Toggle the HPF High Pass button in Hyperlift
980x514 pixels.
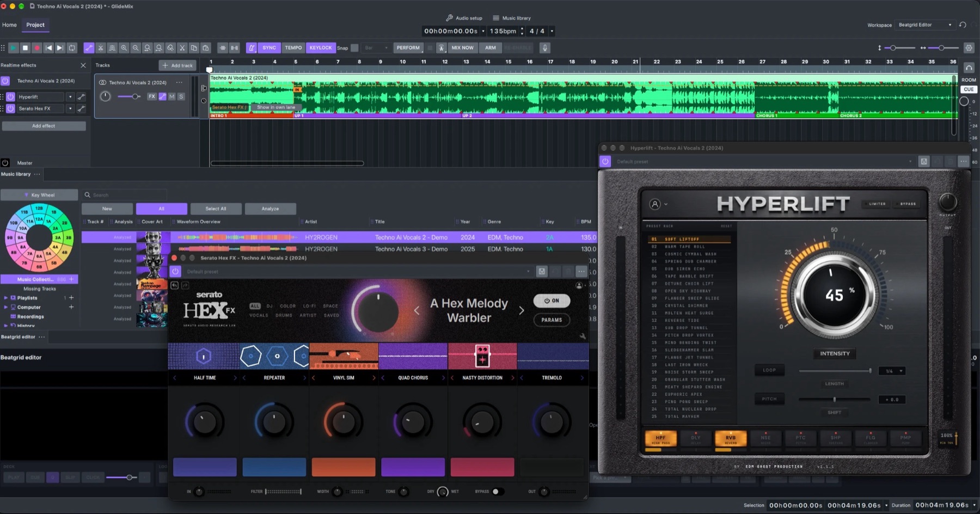coord(660,439)
